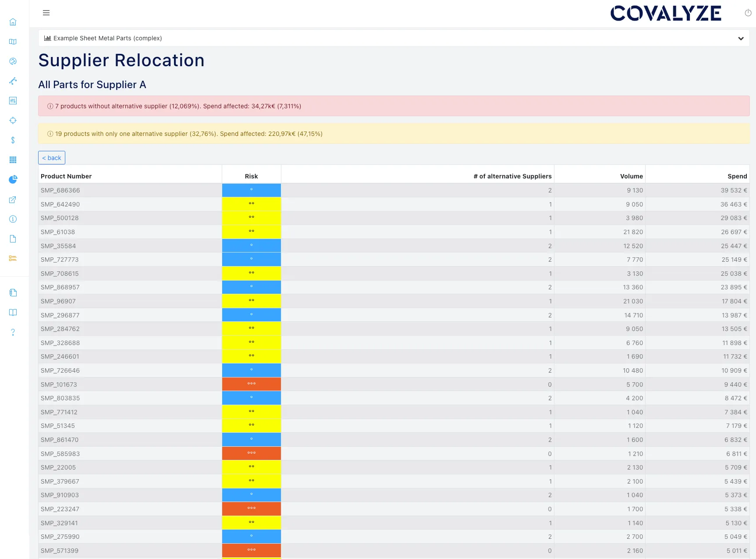Click the COVALYZE logo
The image size is (756, 559).
[x=666, y=13]
